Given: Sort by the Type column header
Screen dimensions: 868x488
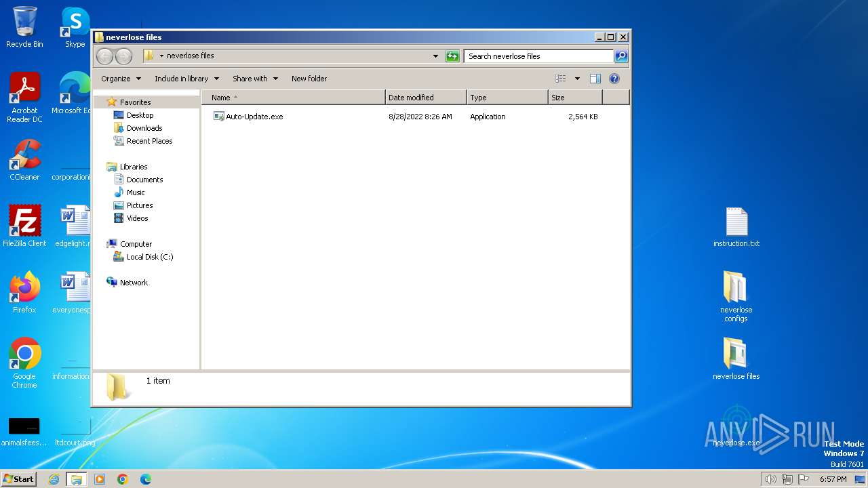Looking at the screenshot, I should tap(507, 98).
